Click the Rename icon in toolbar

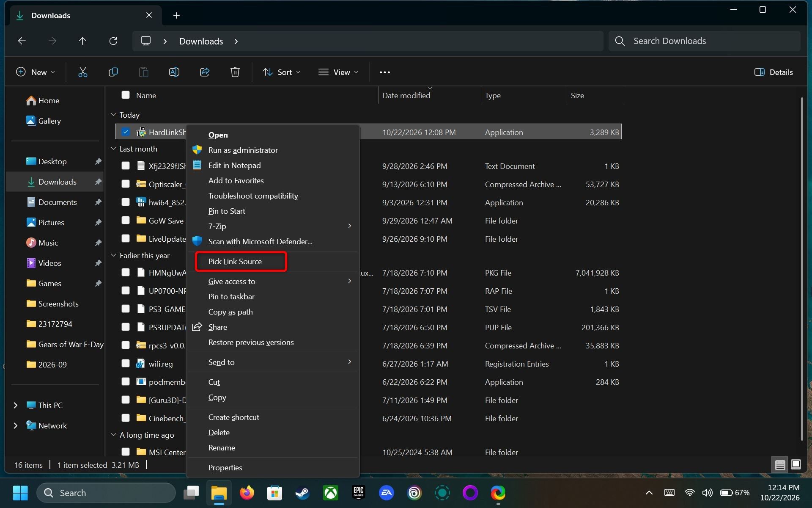tap(174, 72)
